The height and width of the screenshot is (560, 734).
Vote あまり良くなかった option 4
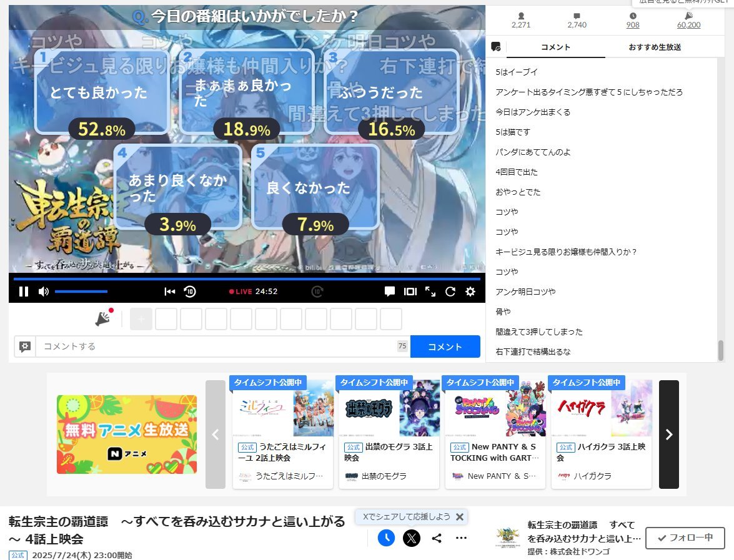click(x=177, y=187)
